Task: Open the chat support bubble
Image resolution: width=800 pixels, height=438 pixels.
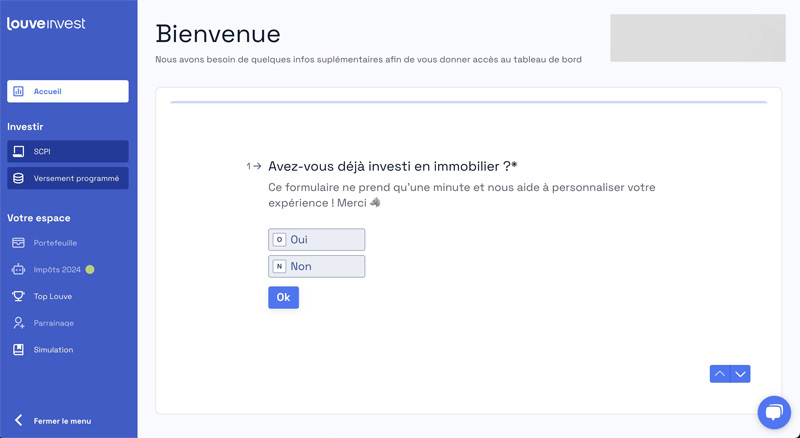Action: [774, 412]
